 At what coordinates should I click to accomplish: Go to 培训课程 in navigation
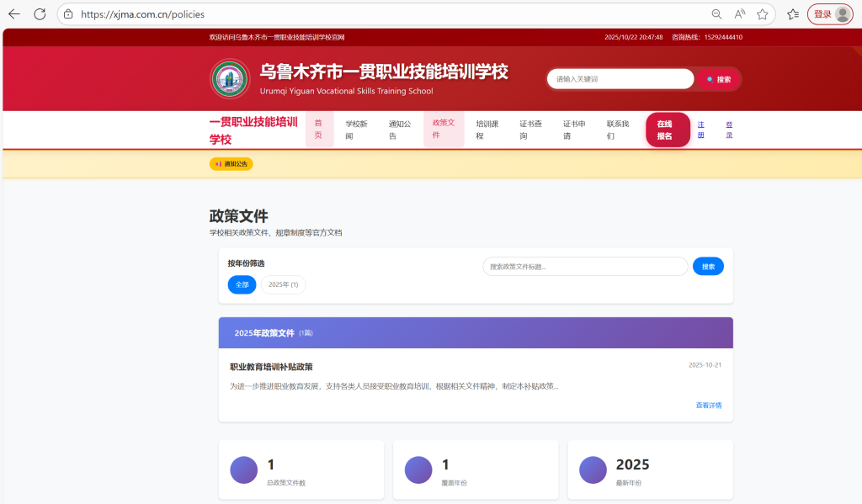tap(487, 130)
